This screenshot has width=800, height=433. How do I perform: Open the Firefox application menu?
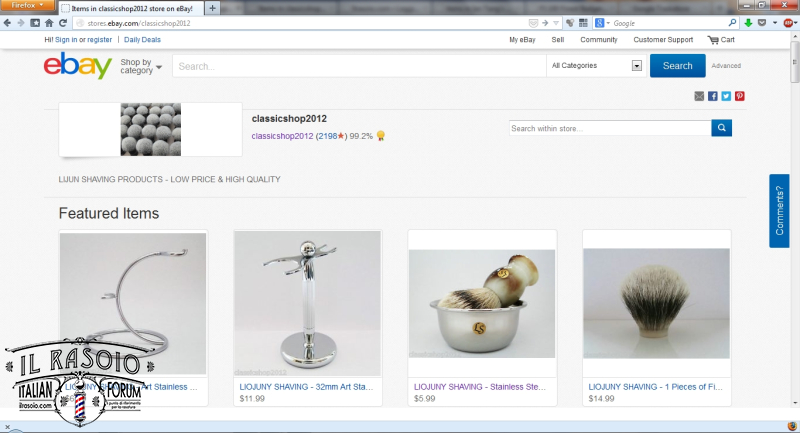pos(28,5)
